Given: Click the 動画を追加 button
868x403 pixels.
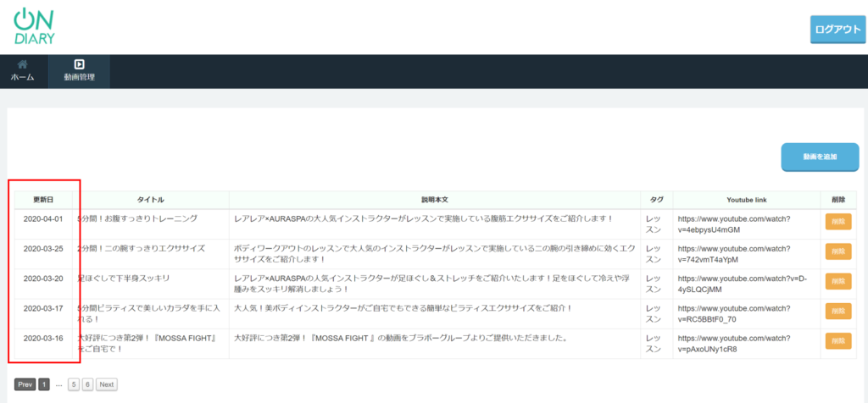Looking at the screenshot, I should 820,157.
